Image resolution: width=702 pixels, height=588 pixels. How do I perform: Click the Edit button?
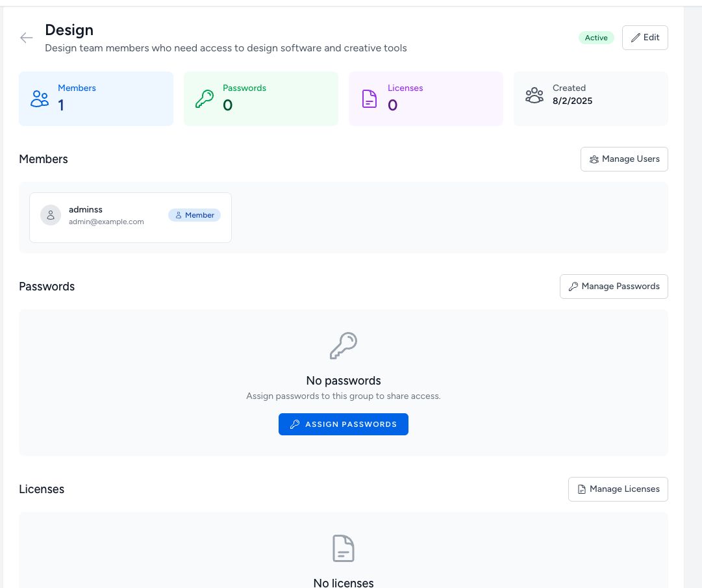tap(644, 38)
